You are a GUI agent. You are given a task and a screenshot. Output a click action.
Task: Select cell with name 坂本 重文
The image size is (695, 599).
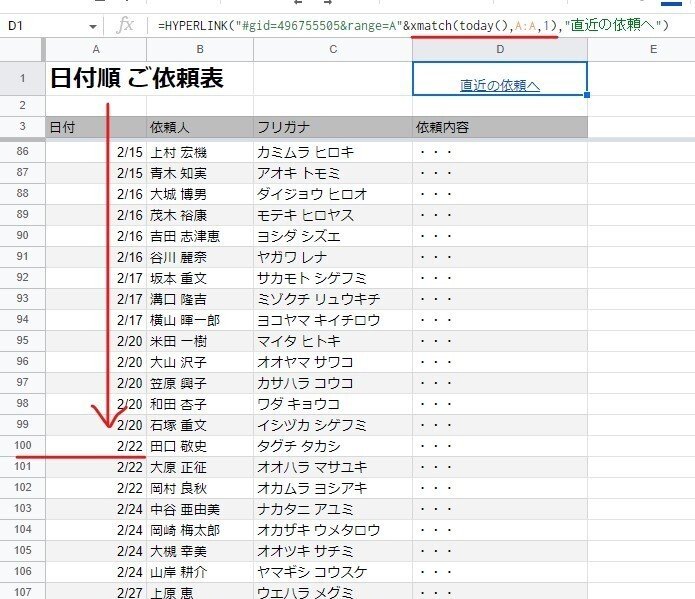(x=200, y=278)
